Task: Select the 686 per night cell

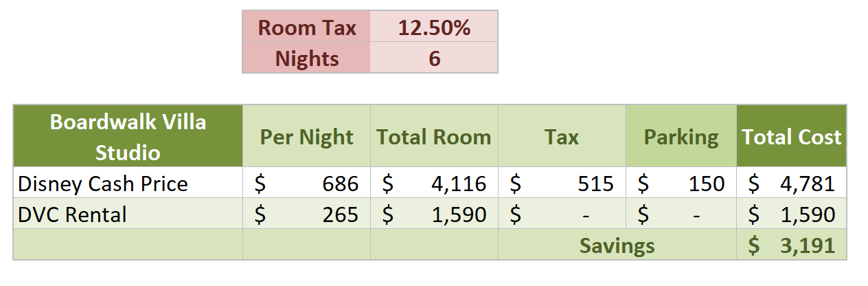Action: click(x=306, y=183)
